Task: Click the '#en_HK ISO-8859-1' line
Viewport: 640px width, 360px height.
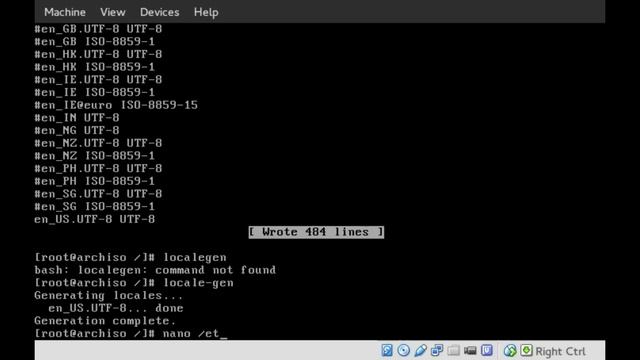Action: pyautogui.click(x=95, y=67)
